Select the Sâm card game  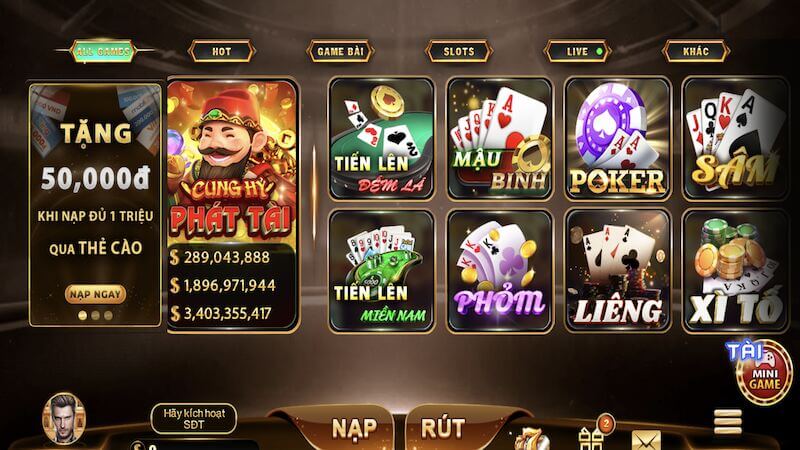(735, 138)
